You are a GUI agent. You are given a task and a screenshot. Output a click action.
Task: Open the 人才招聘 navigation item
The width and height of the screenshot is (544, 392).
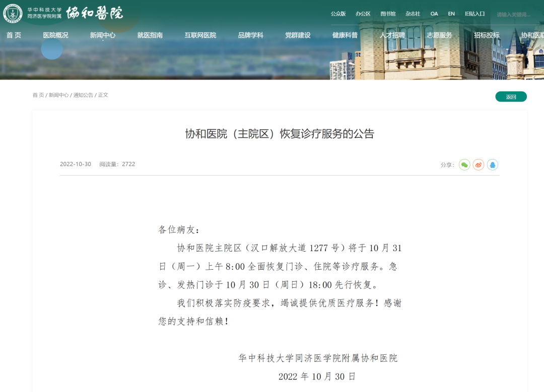pyautogui.click(x=392, y=35)
